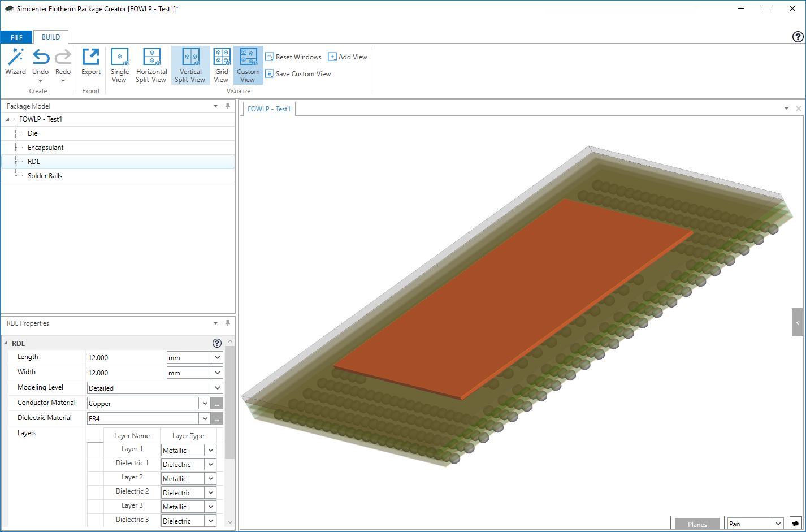
Task: Open the FILE menu tab
Action: tap(16, 37)
